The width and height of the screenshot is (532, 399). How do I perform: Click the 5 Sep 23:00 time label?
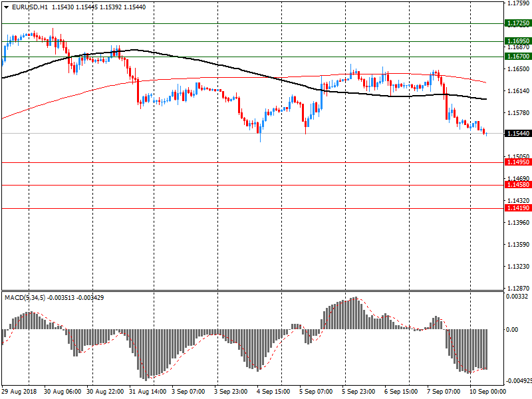point(359,392)
